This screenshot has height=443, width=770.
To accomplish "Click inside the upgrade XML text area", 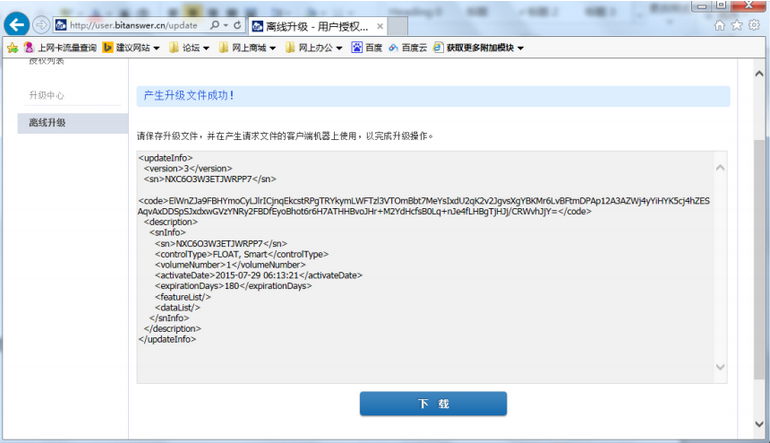I will point(426,267).
